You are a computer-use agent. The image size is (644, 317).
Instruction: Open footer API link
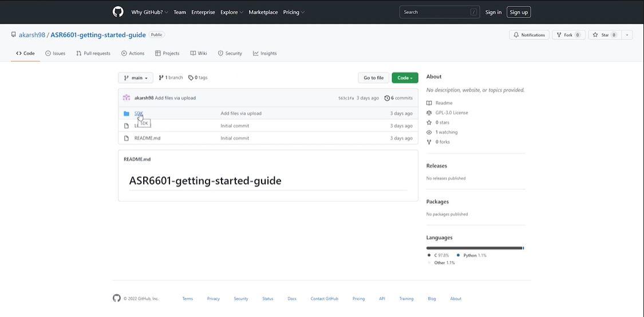coord(382,299)
